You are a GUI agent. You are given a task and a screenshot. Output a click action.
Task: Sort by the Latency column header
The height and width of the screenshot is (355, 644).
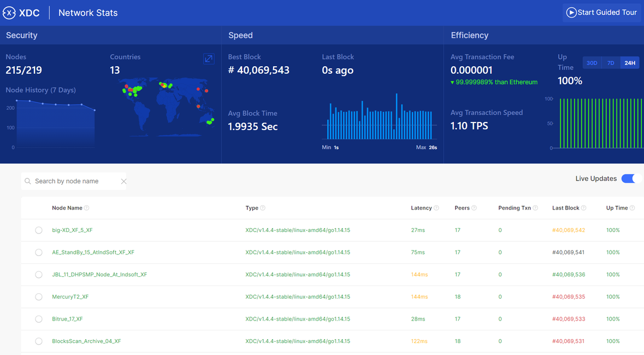[x=421, y=208]
